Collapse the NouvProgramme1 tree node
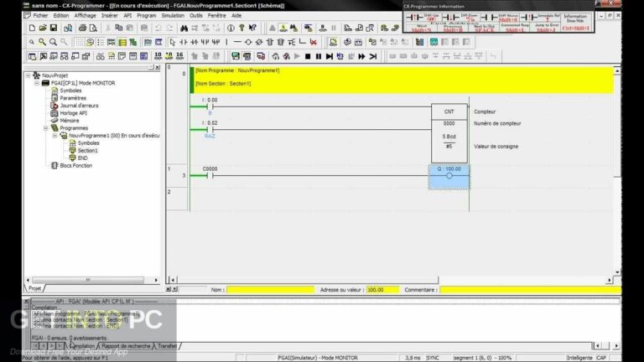 click(x=55, y=136)
